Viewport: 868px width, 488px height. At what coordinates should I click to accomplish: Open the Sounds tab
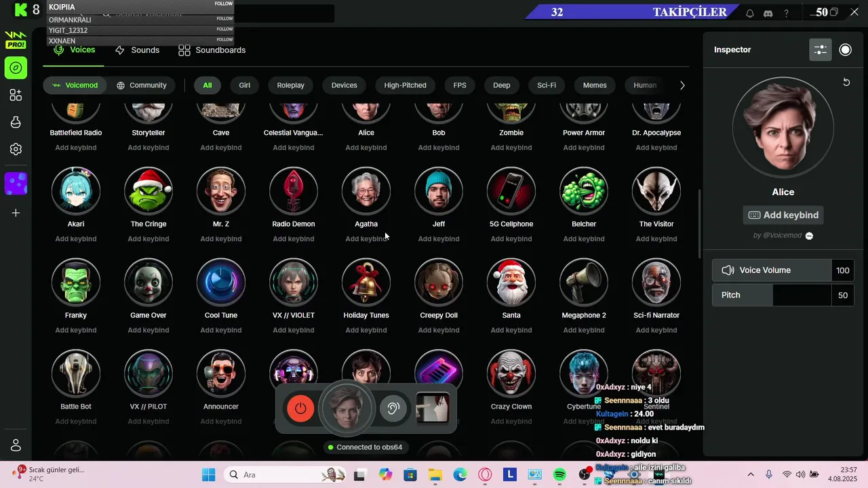[137, 50]
